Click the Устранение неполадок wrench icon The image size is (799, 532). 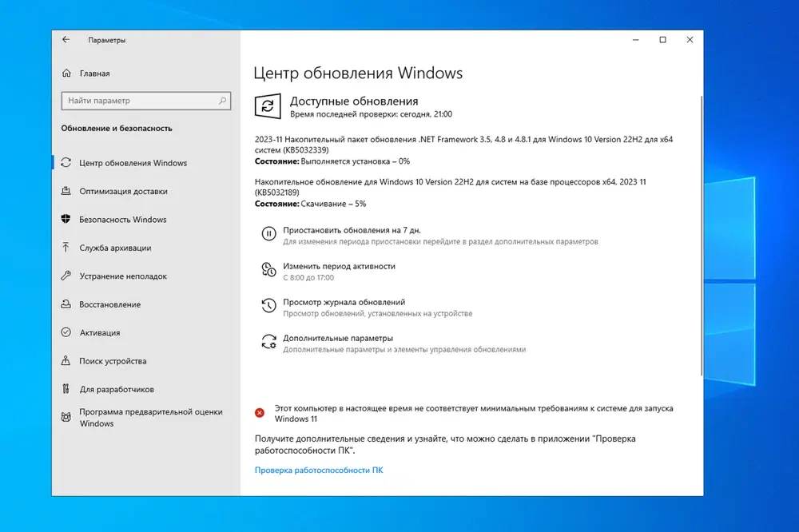(x=66, y=276)
